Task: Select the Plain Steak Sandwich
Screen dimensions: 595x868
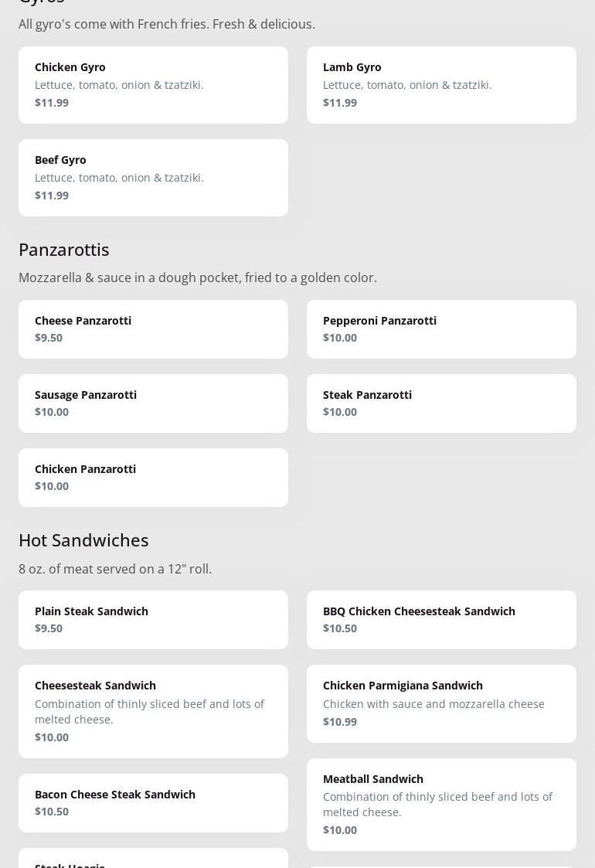Action: pyautogui.click(x=153, y=619)
